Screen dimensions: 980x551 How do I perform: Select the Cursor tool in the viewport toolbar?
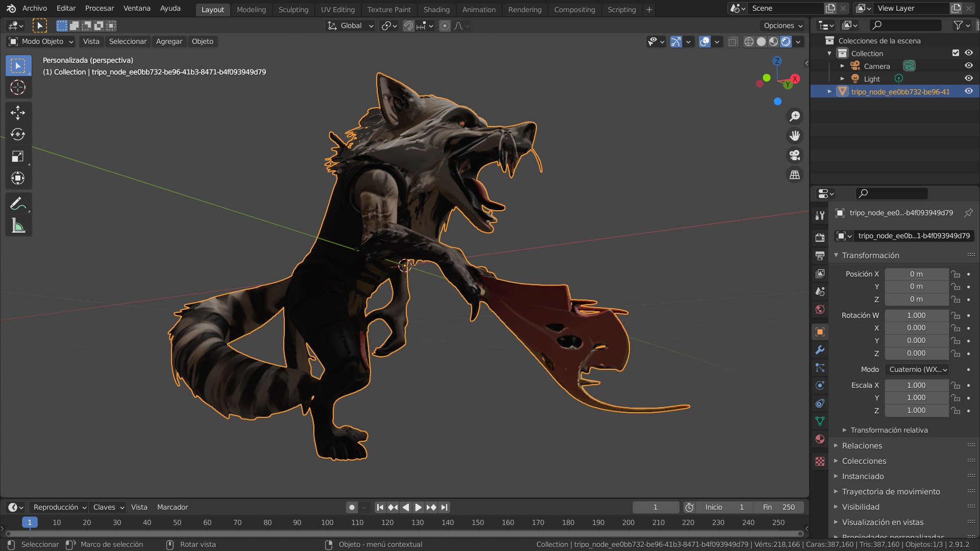18,87
